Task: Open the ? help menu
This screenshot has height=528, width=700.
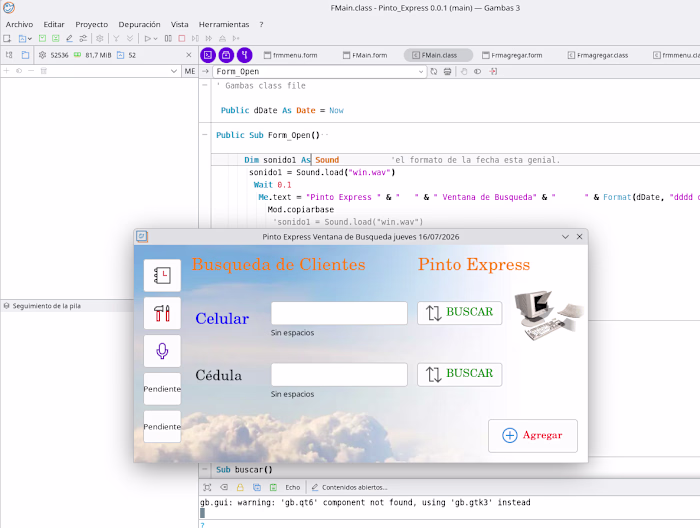Action: click(x=261, y=24)
